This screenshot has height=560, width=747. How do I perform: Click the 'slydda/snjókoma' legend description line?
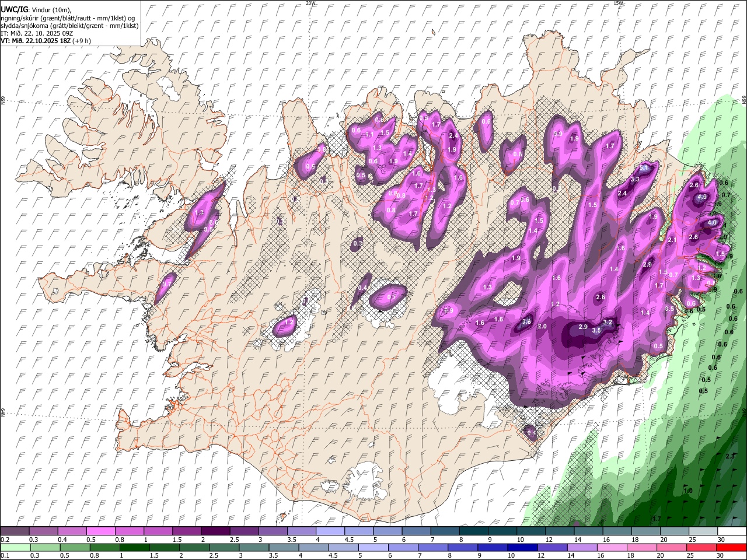click(69, 26)
